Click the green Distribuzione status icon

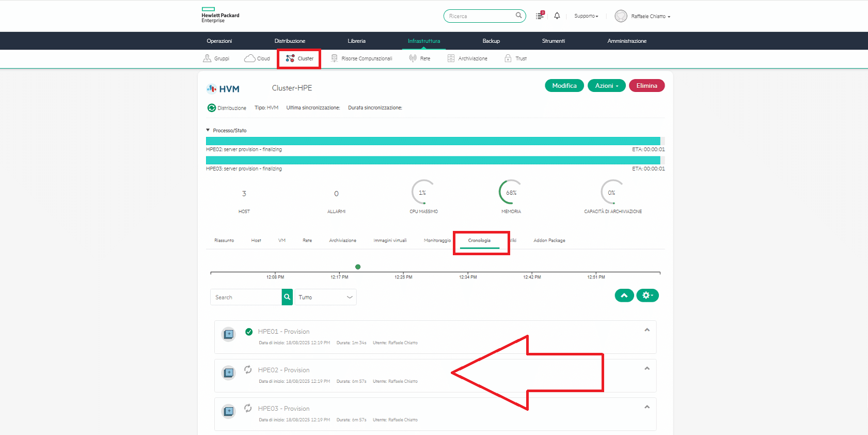click(x=211, y=108)
